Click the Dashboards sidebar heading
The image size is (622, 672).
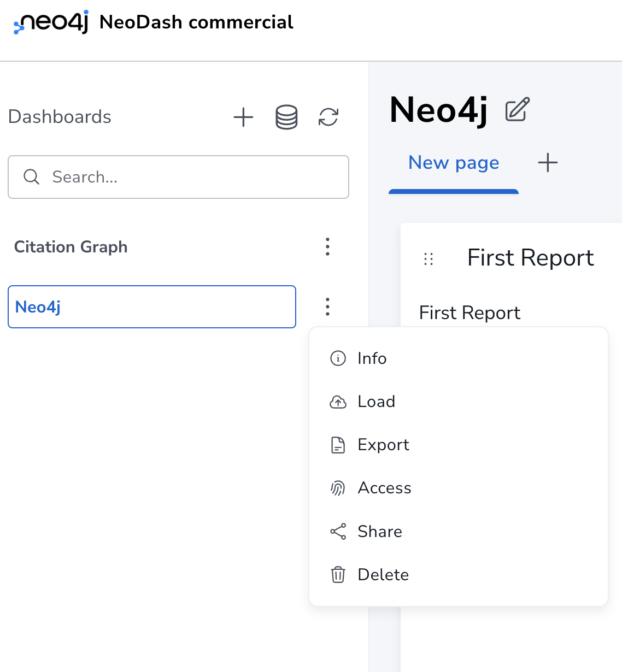(x=60, y=117)
